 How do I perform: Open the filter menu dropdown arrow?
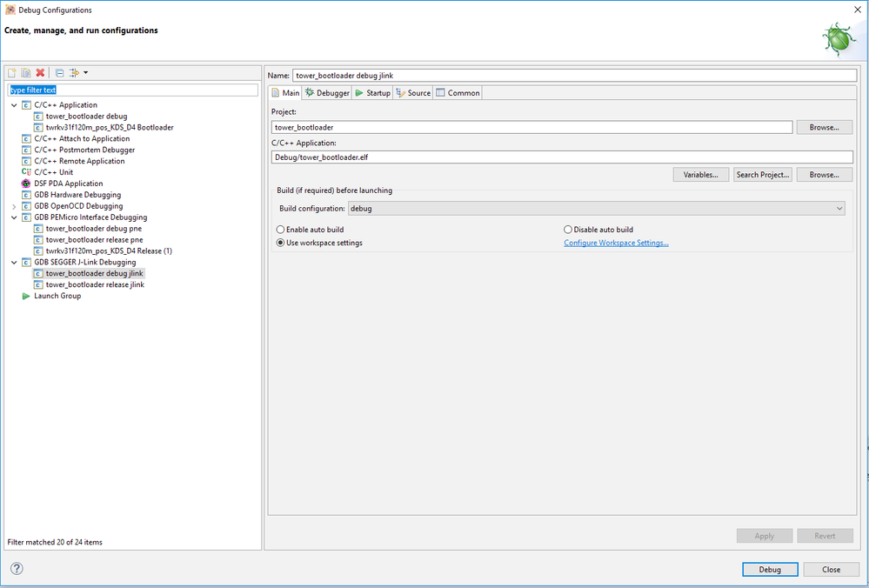pos(86,72)
